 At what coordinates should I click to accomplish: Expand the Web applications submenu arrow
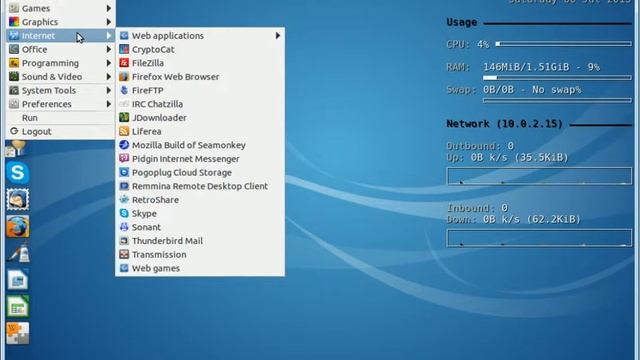click(x=278, y=36)
